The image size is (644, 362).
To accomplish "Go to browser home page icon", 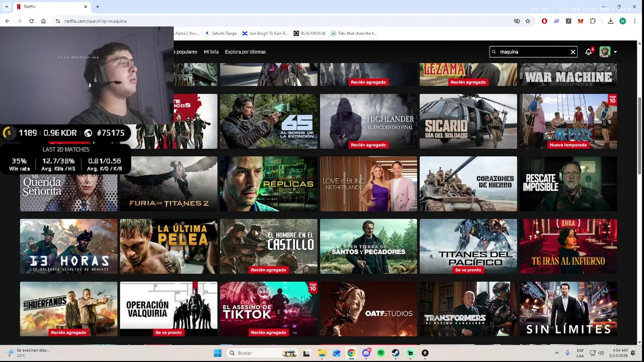I will click(x=43, y=21).
